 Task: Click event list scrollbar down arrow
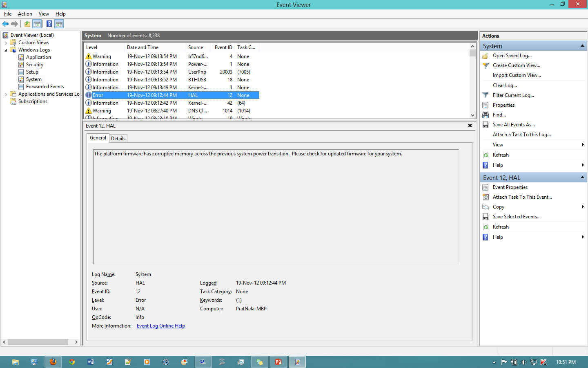(472, 115)
